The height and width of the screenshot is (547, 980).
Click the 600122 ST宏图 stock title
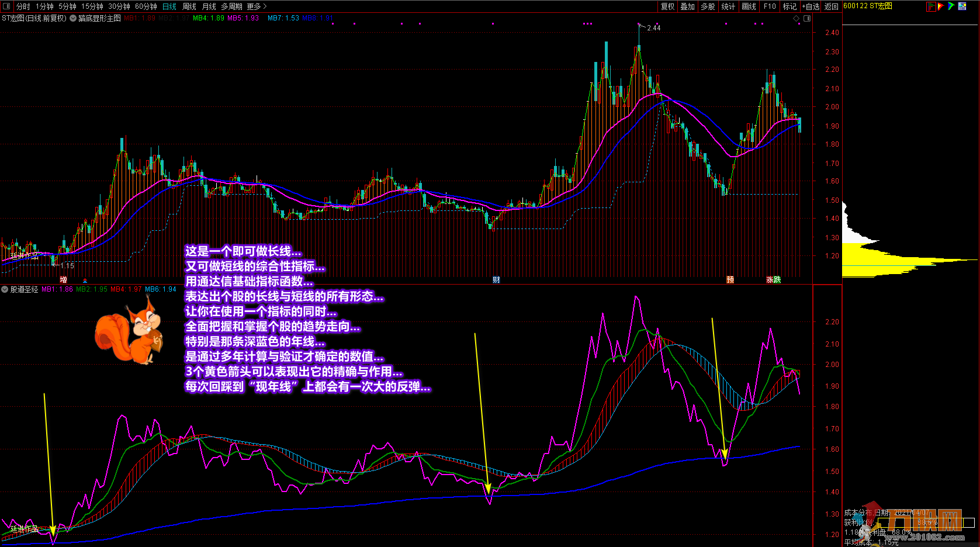868,6
